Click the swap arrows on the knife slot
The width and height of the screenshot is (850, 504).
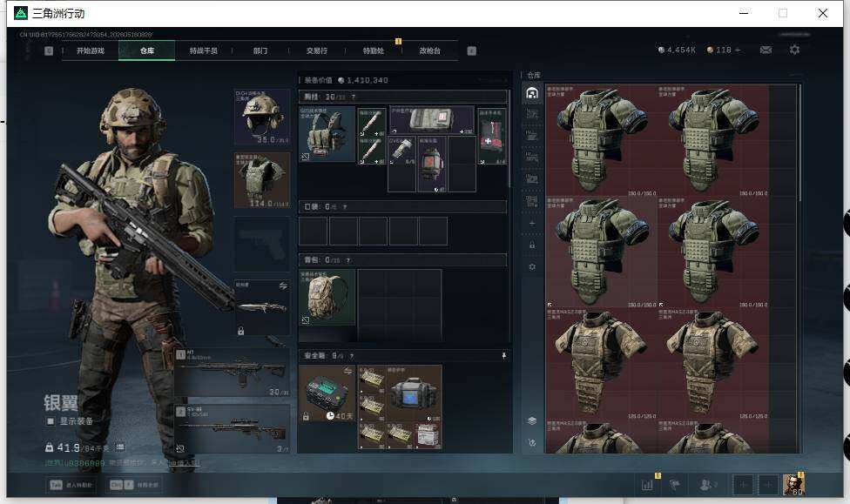click(283, 286)
